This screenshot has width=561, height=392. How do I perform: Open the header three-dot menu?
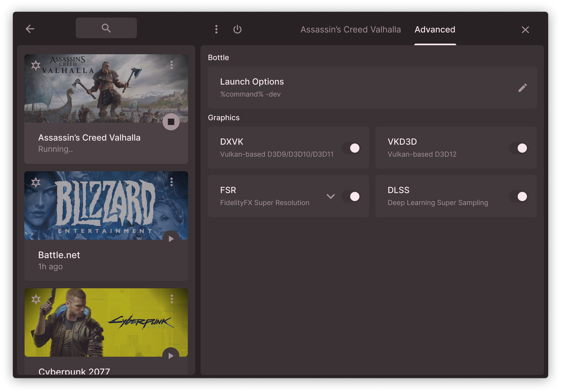point(216,29)
